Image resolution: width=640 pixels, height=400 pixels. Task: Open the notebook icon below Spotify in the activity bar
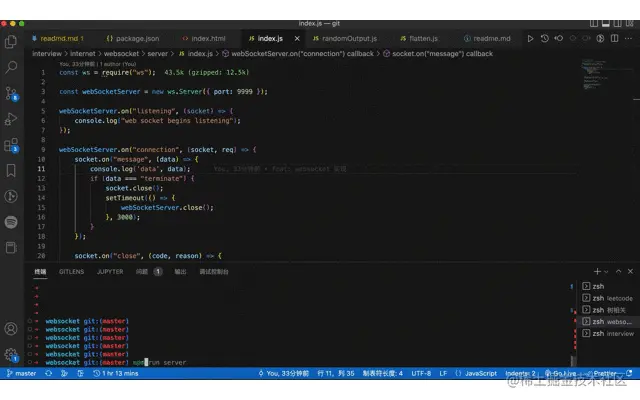point(11,247)
